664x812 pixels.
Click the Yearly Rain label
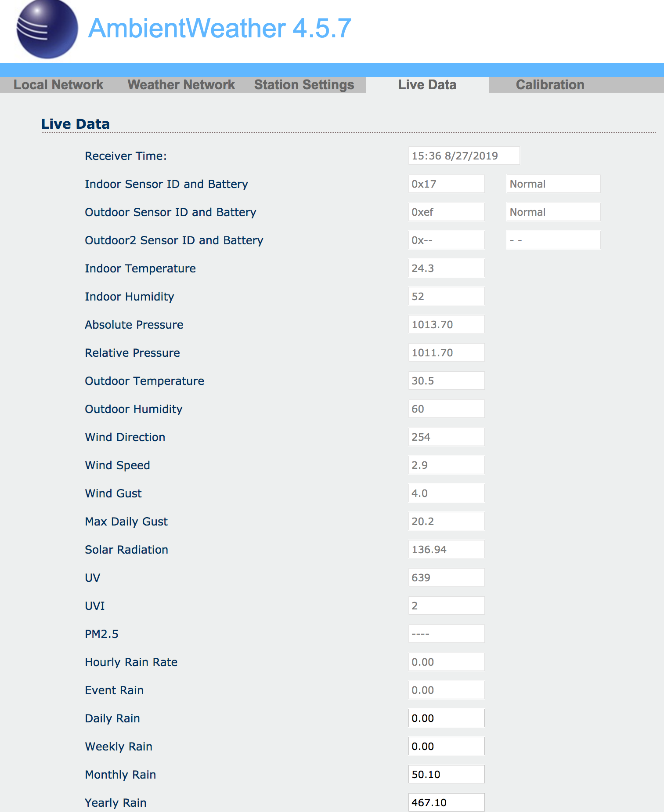point(115,803)
